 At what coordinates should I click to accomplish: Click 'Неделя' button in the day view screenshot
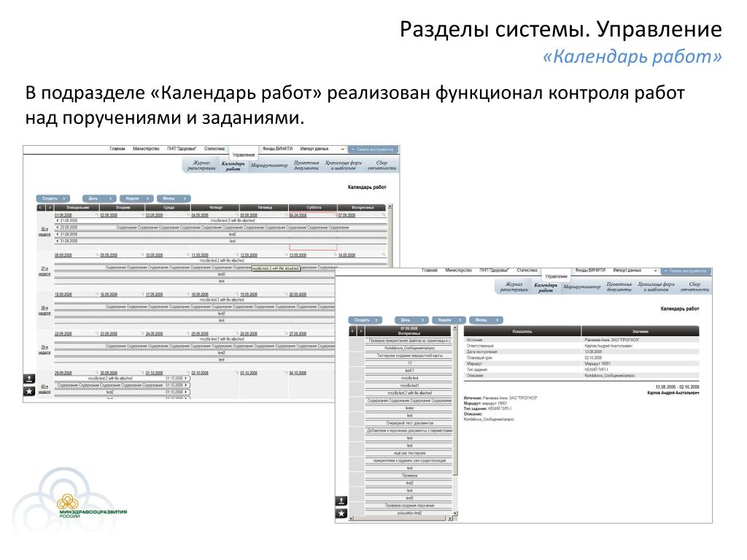(449, 320)
